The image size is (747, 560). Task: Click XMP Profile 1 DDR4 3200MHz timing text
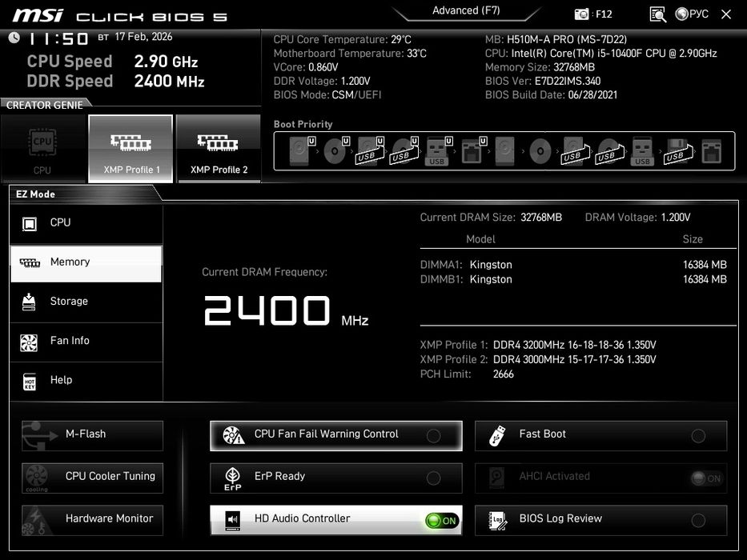[575, 345]
